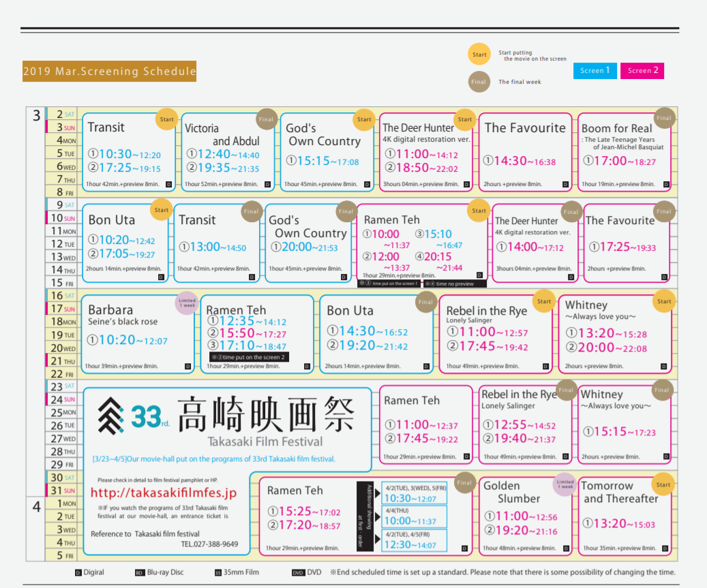Click the 18:50~22:02 Deer Hunter showtime
707x588 pixels.
coord(421,168)
